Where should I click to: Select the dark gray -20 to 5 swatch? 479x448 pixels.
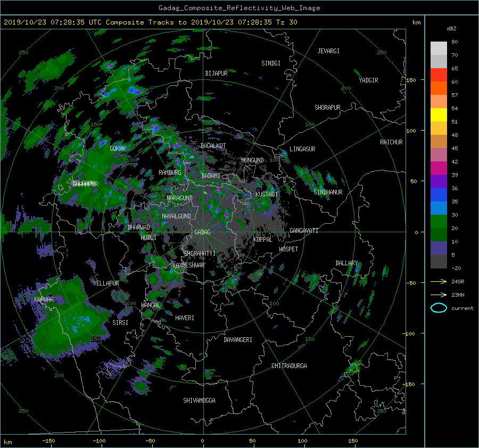point(439,262)
